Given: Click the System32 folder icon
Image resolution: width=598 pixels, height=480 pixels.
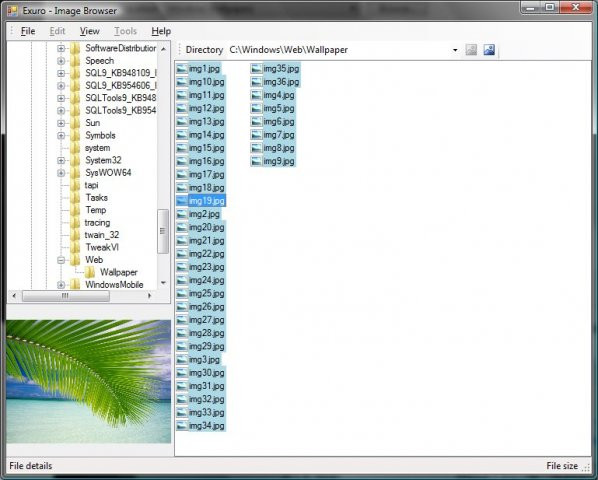Looking at the screenshot, I should tap(75, 161).
